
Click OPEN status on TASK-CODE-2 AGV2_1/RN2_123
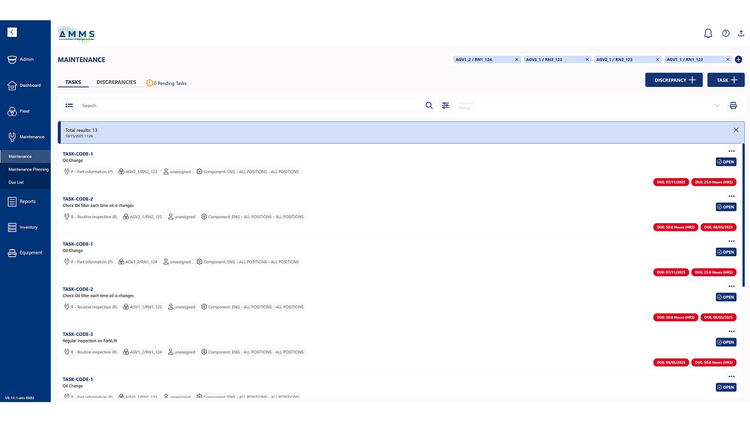click(x=726, y=207)
